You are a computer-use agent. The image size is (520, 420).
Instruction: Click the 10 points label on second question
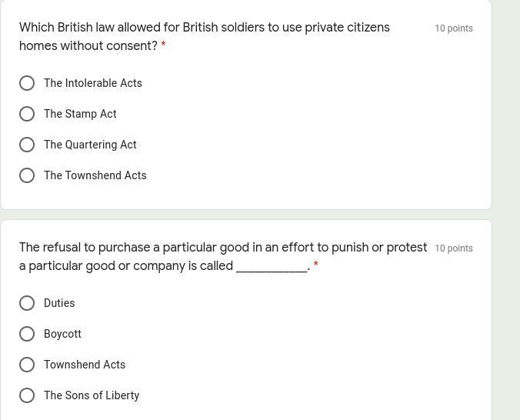454,248
